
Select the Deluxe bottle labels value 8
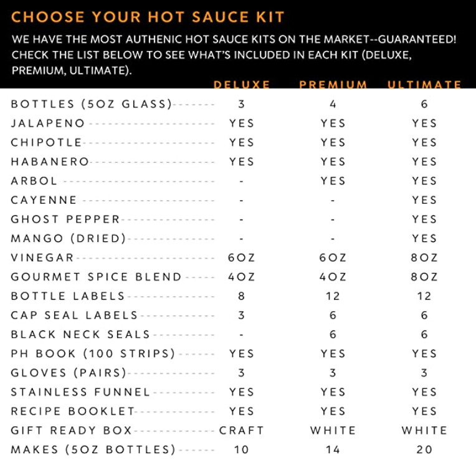[x=242, y=296]
